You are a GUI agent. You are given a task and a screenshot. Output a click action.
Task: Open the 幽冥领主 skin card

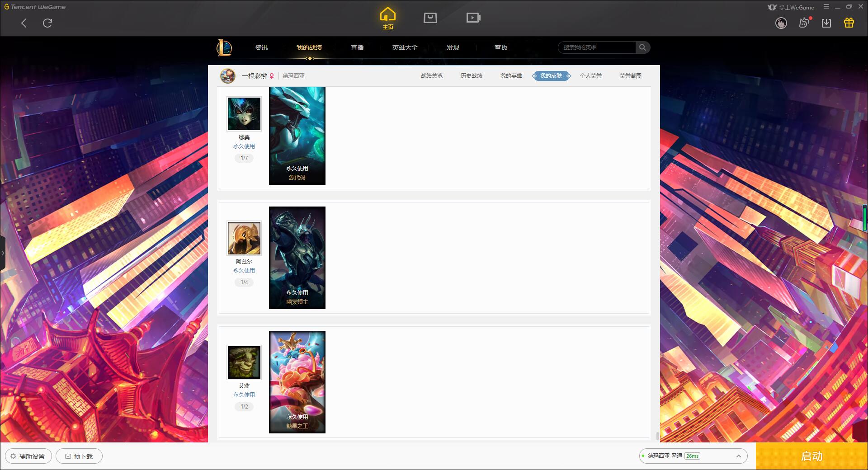click(x=297, y=258)
